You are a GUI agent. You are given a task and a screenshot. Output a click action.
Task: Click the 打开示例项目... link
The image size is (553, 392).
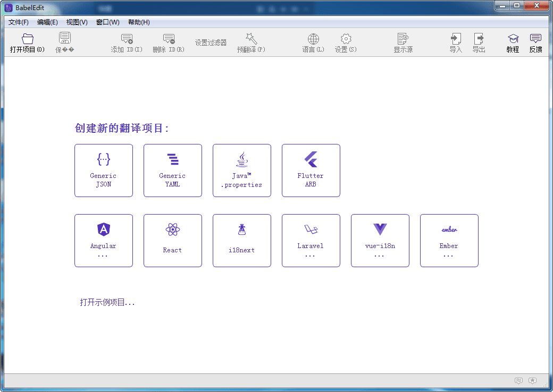pyautogui.click(x=107, y=302)
